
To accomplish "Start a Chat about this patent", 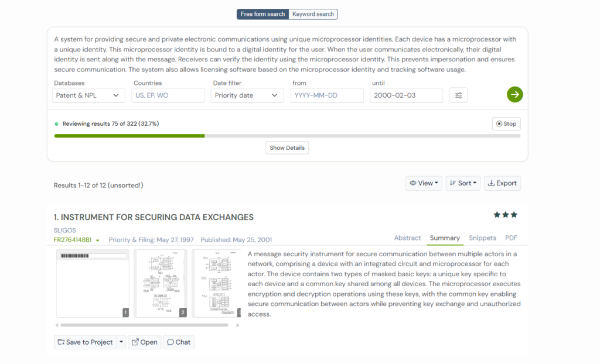I will (x=178, y=342).
